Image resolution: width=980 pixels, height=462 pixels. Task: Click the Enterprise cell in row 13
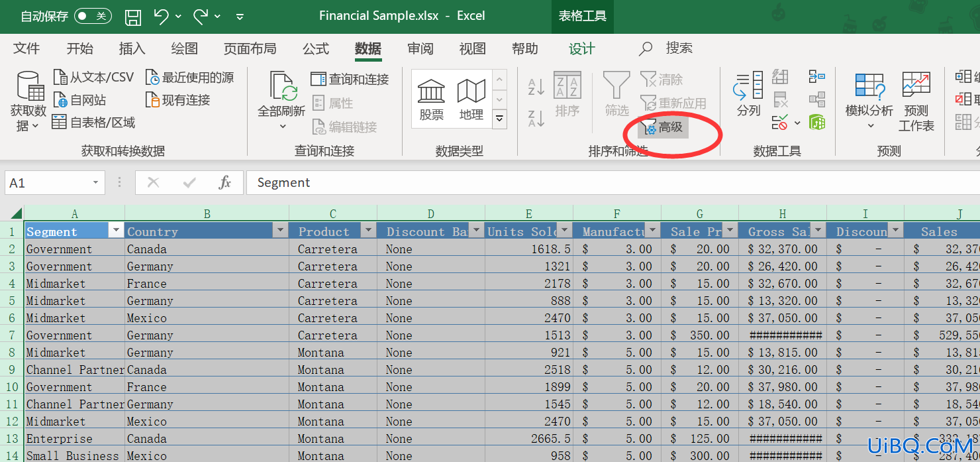[74, 438]
